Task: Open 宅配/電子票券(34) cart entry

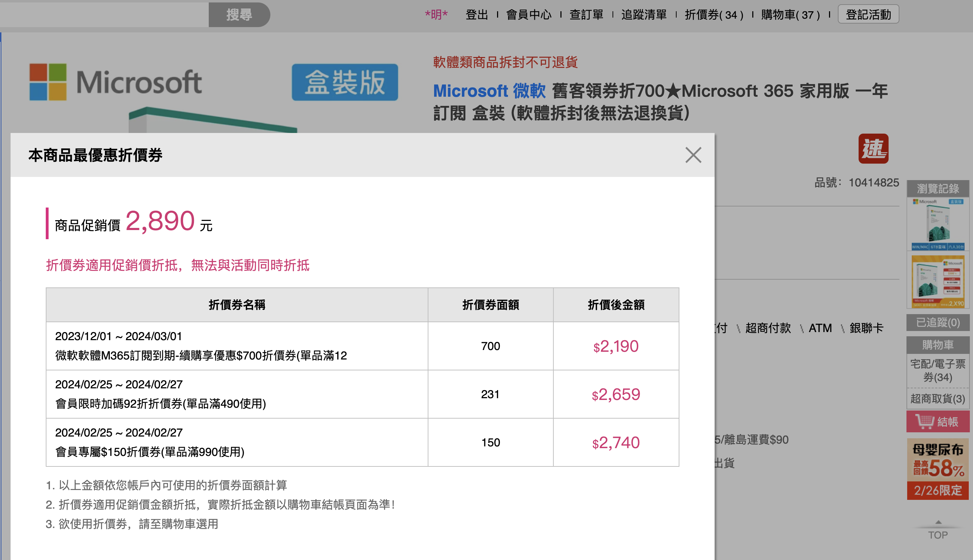Action: tap(937, 370)
